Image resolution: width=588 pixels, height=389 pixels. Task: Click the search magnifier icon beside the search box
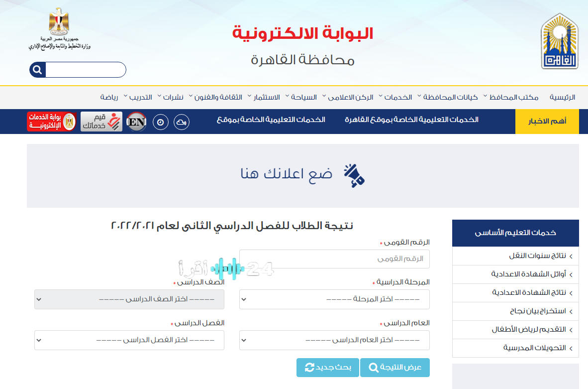(37, 70)
